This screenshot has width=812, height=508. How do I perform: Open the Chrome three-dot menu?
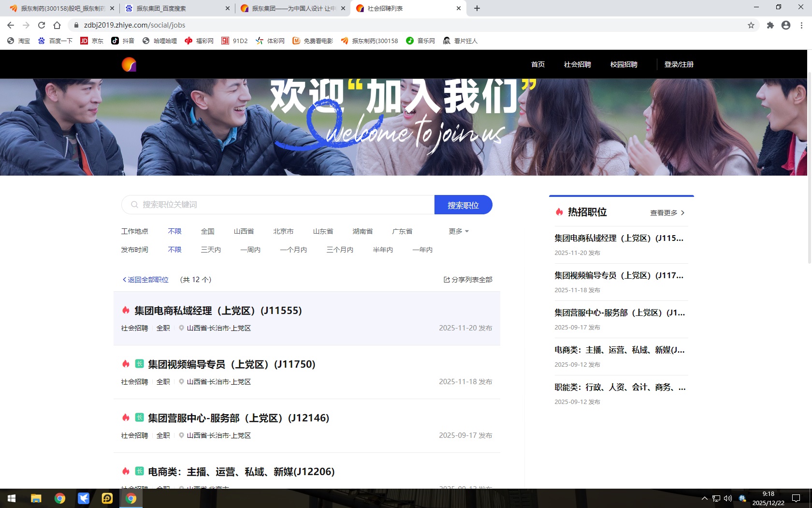(x=801, y=25)
